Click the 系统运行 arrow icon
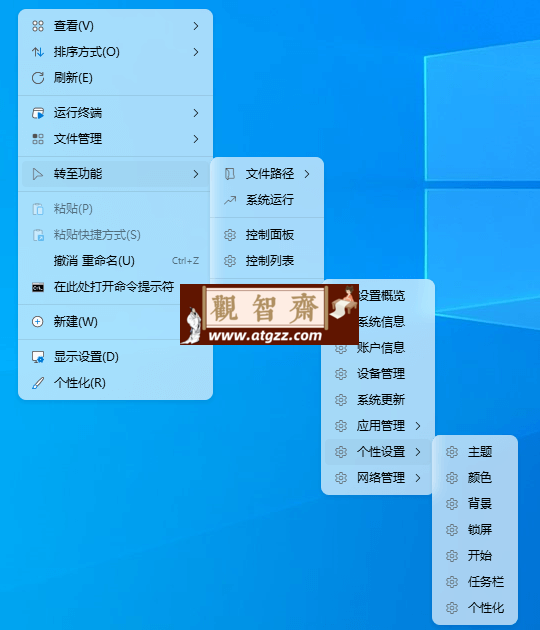540x630 pixels. [x=230, y=200]
